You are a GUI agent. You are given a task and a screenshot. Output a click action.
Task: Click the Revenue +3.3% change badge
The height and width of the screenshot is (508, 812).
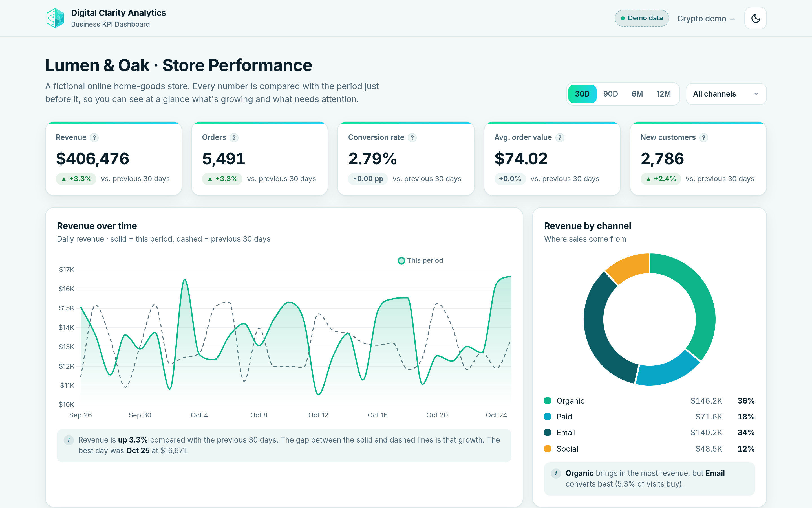pyautogui.click(x=76, y=179)
